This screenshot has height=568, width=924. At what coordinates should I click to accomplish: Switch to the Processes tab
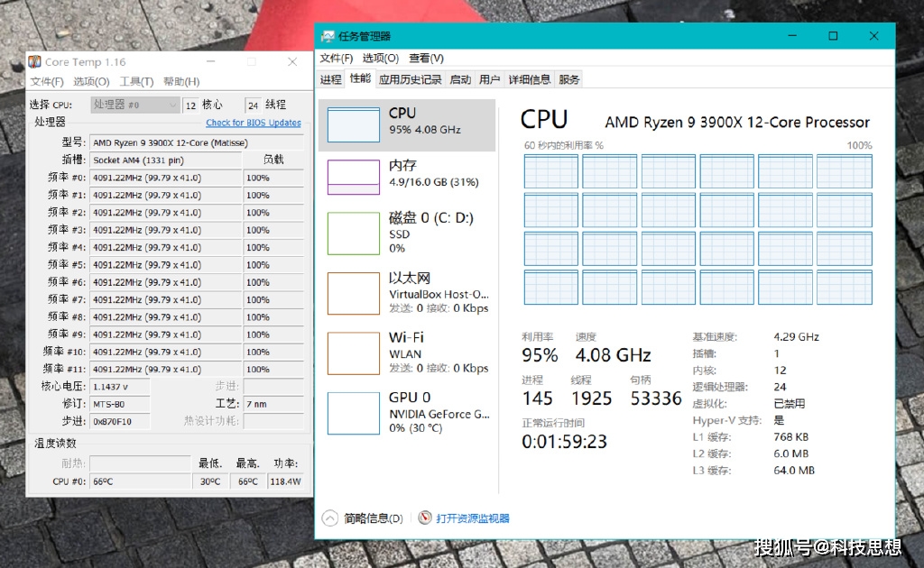pos(330,79)
